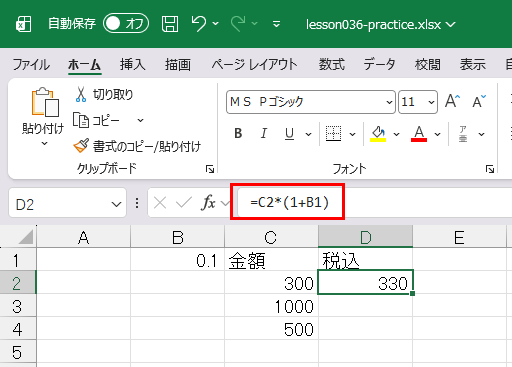The image size is (512, 367).
Task: Apply yellow fill color bucket
Action: [x=378, y=134]
